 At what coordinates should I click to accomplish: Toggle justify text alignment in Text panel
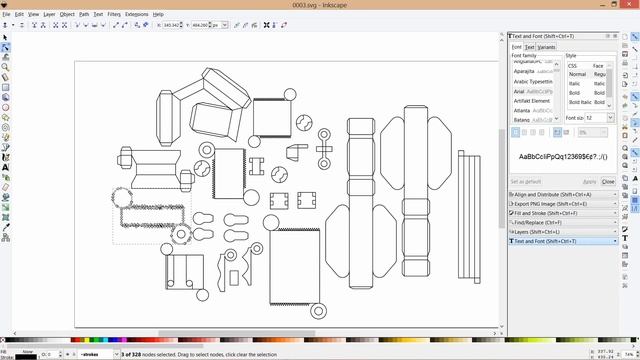pos(542,132)
